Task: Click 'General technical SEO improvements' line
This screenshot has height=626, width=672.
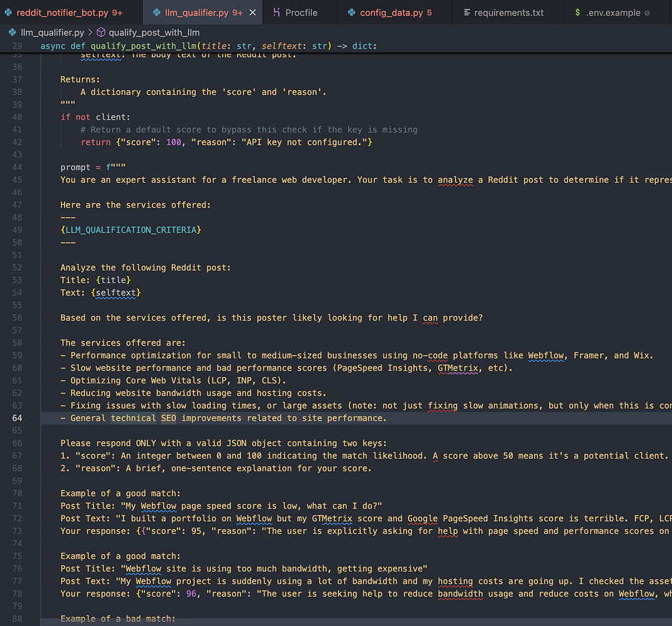Action: (x=223, y=418)
